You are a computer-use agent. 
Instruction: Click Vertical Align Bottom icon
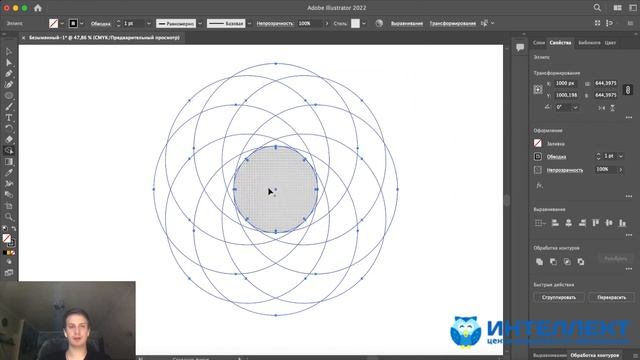pyautogui.click(x=622, y=223)
